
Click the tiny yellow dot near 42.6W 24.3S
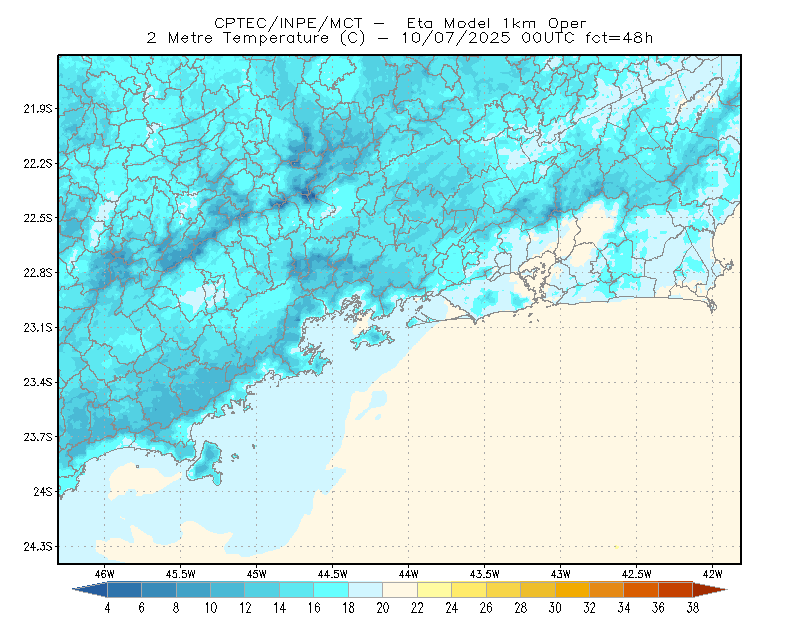(x=616, y=547)
